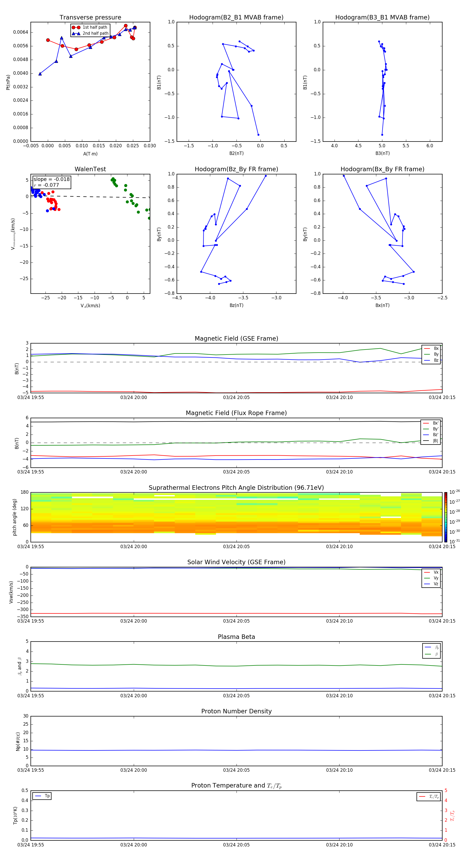Click the 10^-26 colorbar label
The image size is (473, 868).
455,492
